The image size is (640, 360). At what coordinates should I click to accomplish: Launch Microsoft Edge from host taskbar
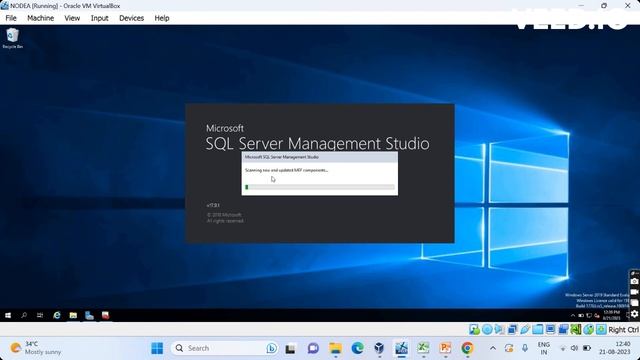click(358, 348)
